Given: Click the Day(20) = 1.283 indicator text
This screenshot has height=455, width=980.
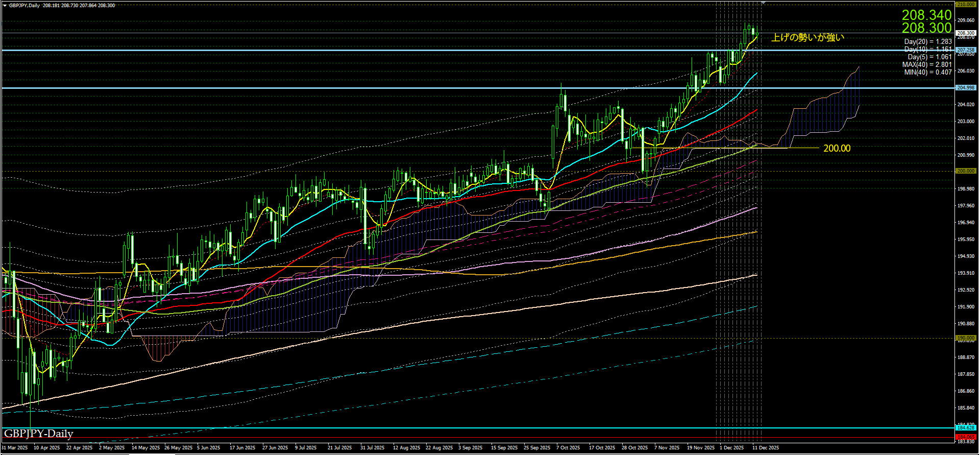Looking at the screenshot, I should (x=927, y=42).
